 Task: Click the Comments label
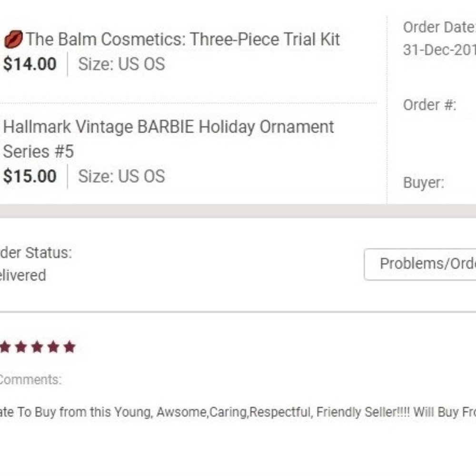30,380
